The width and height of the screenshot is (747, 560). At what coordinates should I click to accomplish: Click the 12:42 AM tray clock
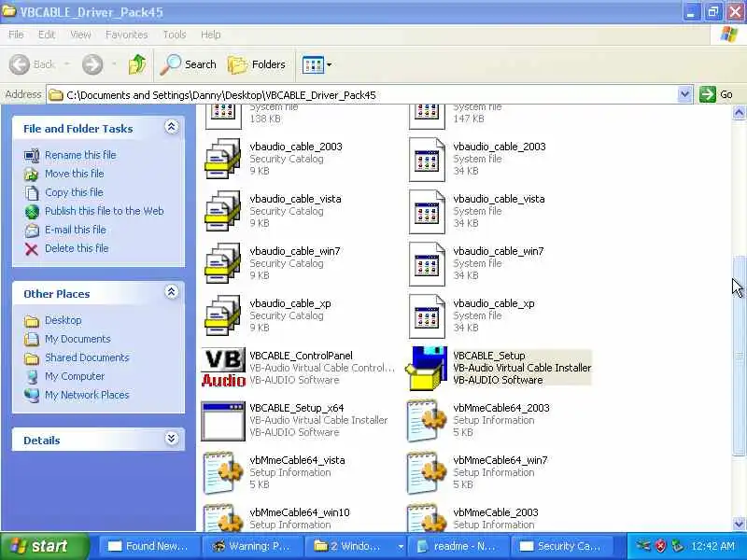point(712,546)
